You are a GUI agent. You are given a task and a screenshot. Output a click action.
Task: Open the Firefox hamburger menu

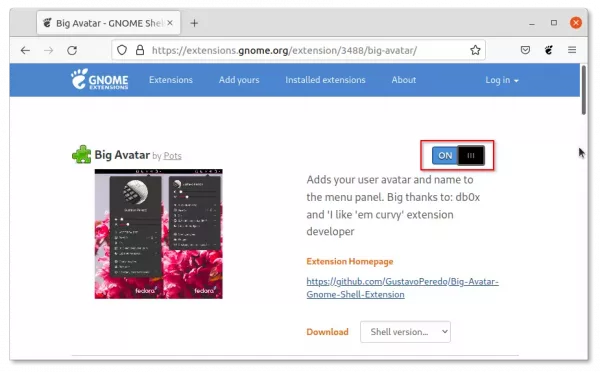(x=572, y=50)
